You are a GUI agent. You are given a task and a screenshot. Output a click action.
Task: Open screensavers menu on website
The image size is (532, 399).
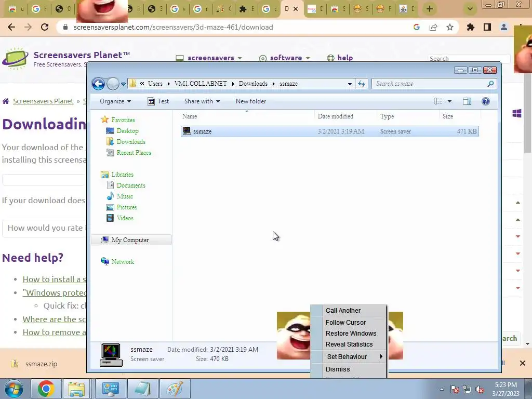(209, 58)
